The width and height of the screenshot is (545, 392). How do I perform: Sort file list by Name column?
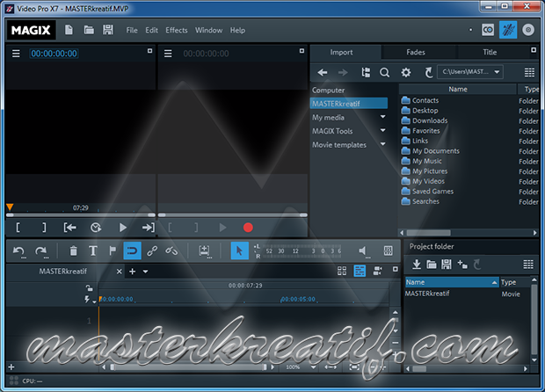pos(458,90)
